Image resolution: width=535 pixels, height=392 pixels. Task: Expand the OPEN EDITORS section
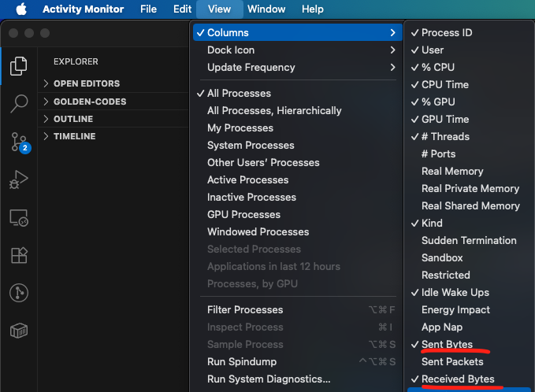point(113,83)
